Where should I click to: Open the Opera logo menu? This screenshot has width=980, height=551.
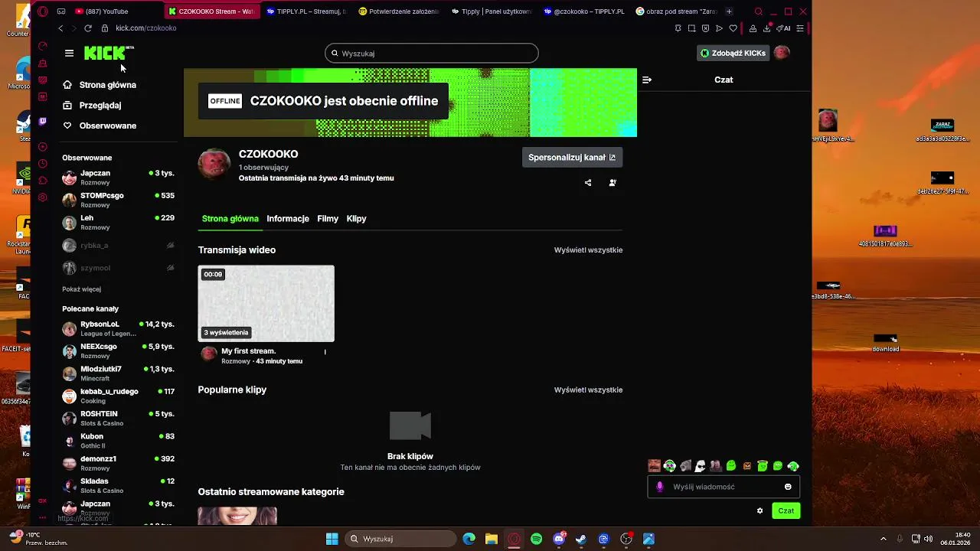tap(43, 11)
